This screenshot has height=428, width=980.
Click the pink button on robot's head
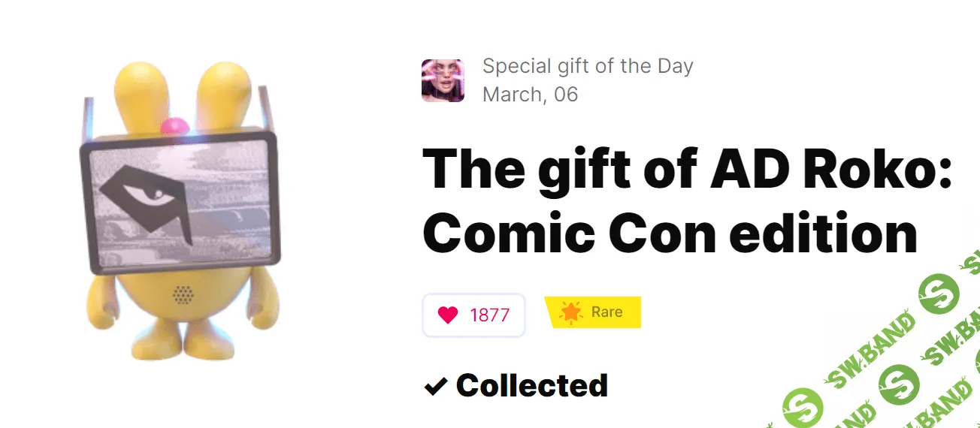175,125
